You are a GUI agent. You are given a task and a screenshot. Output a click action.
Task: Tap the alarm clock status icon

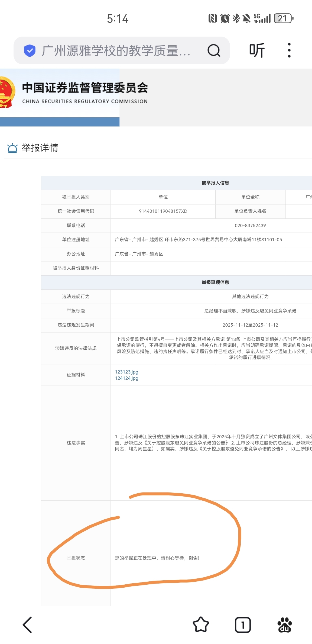click(225, 18)
